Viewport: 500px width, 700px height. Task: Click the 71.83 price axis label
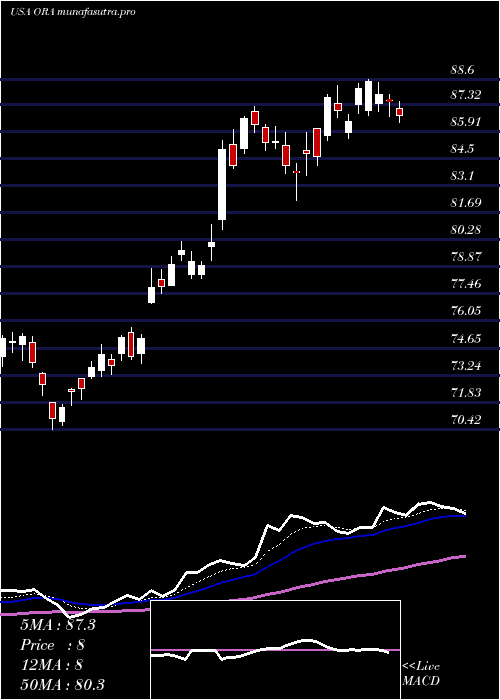coord(465,393)
